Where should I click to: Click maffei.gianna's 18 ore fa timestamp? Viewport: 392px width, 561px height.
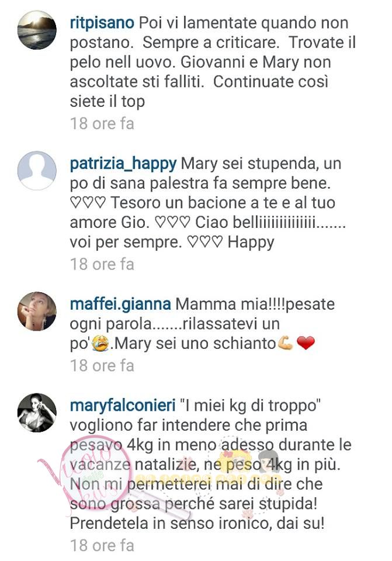click(102, 366)
